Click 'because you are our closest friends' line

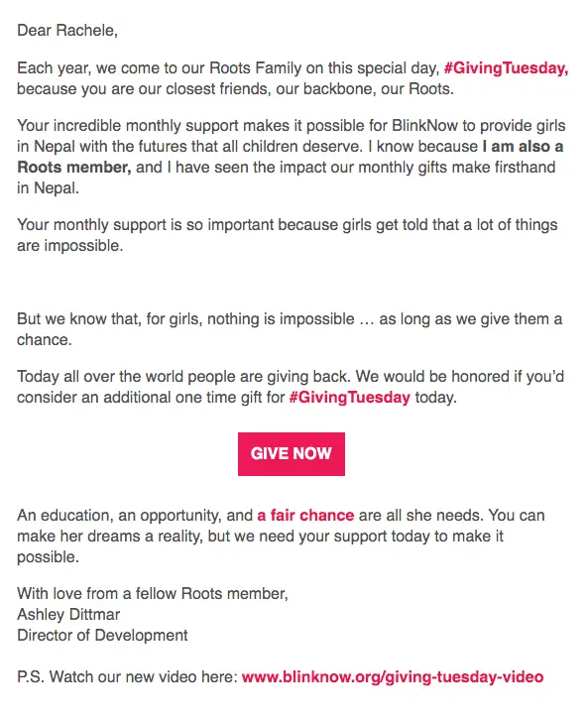click(235, 89)
